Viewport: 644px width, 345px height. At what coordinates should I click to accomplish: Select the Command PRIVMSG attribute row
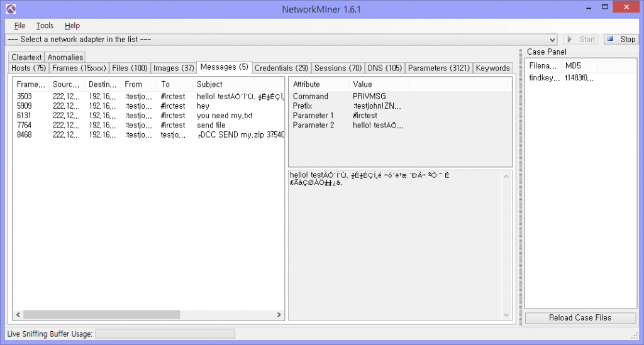point(401,96)
